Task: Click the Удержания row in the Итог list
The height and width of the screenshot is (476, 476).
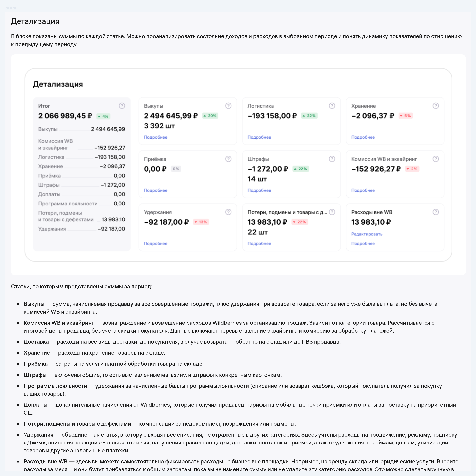Action: click(x=82, y=229)
